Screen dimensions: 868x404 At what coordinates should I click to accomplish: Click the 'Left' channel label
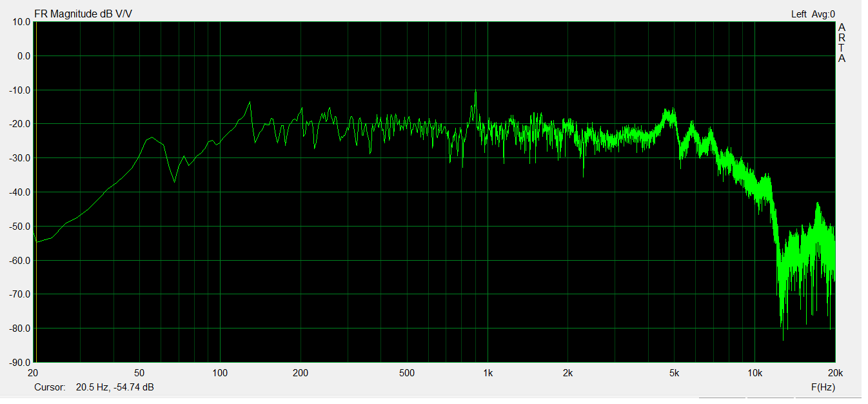pyautogui.click(x=798, y=14)
